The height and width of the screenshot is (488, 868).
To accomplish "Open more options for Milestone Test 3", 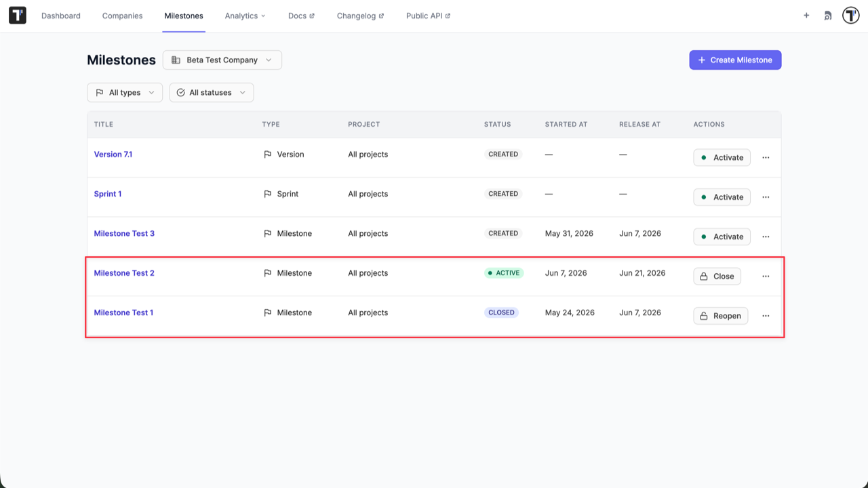I will 766,237.
